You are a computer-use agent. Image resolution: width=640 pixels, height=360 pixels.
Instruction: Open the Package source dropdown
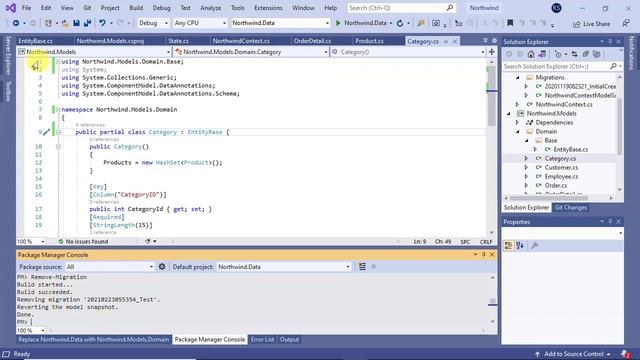109,267
